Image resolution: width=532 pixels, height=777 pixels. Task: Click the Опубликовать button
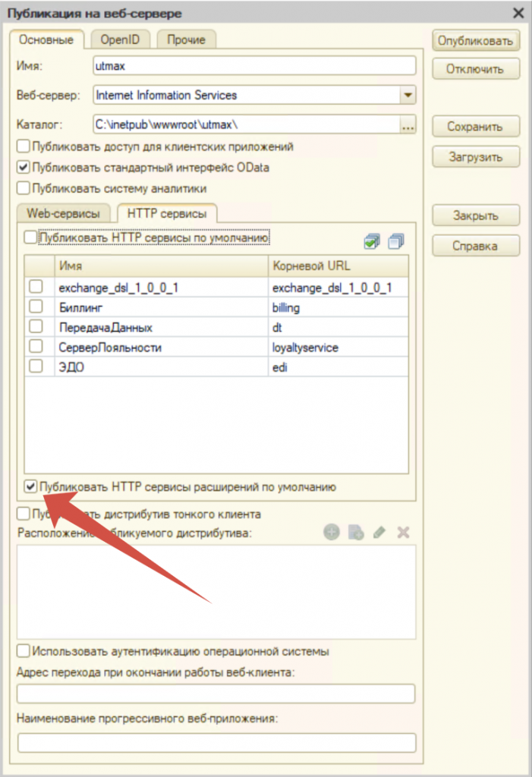[476, 41]
